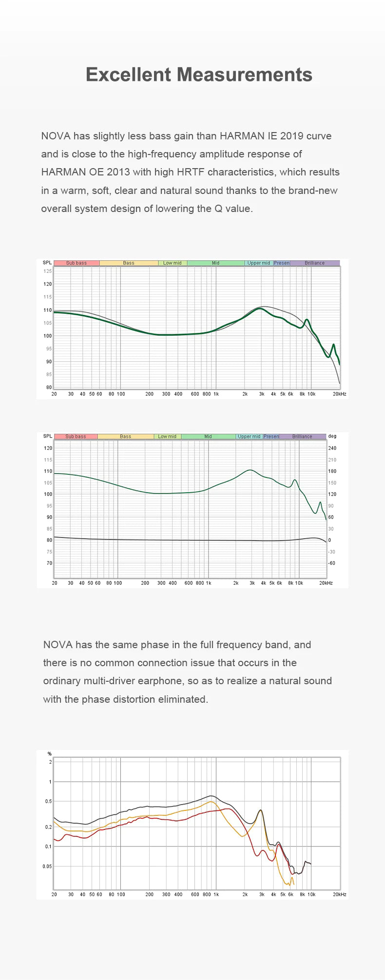The width and height of the screenshot is (385, 980).
Task: Click the paragraph beginning "NOVA has slightly less bass gain"
Action: point(190,172)
